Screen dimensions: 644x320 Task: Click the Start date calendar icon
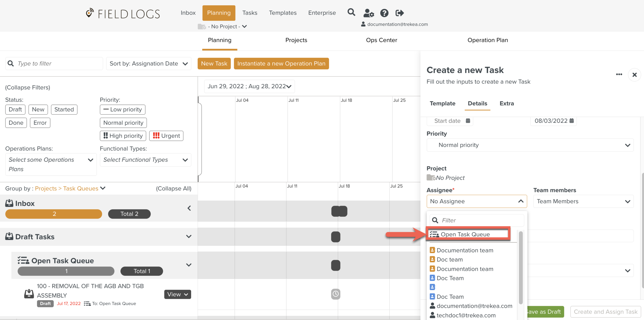coord(468,121)
